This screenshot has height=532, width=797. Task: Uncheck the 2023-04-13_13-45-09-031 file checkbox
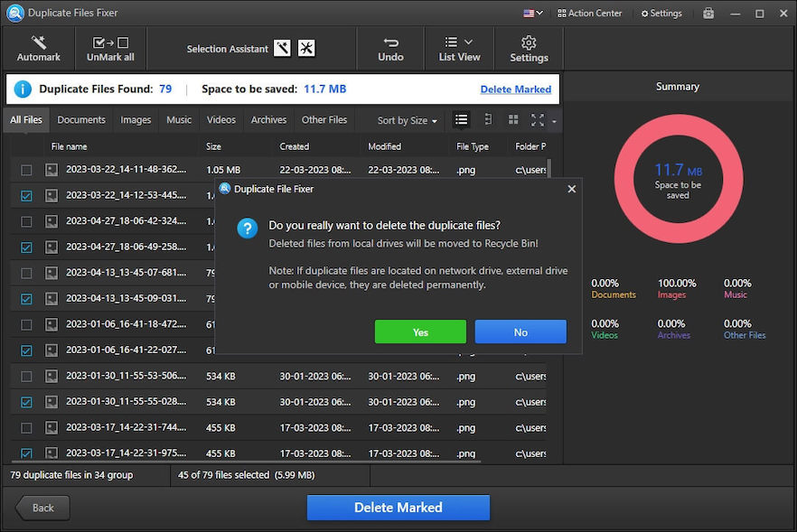point(26,299)
